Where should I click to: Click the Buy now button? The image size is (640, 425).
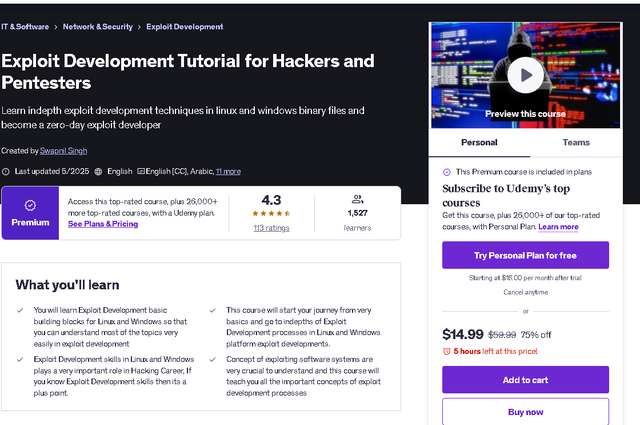click(x=525, y=412)
